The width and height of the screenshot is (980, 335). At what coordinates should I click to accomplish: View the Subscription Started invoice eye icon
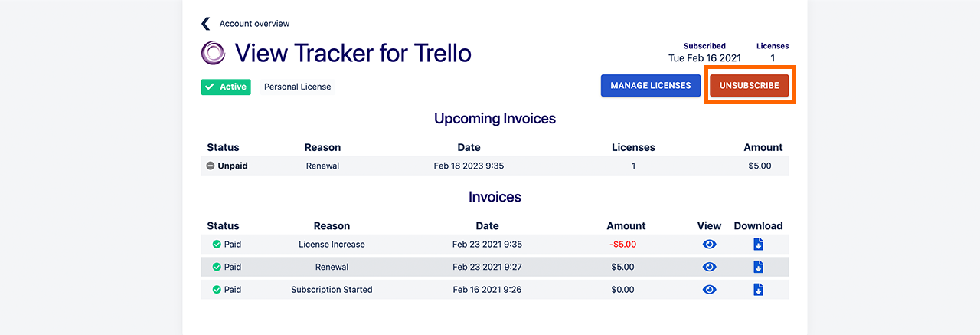710,290
